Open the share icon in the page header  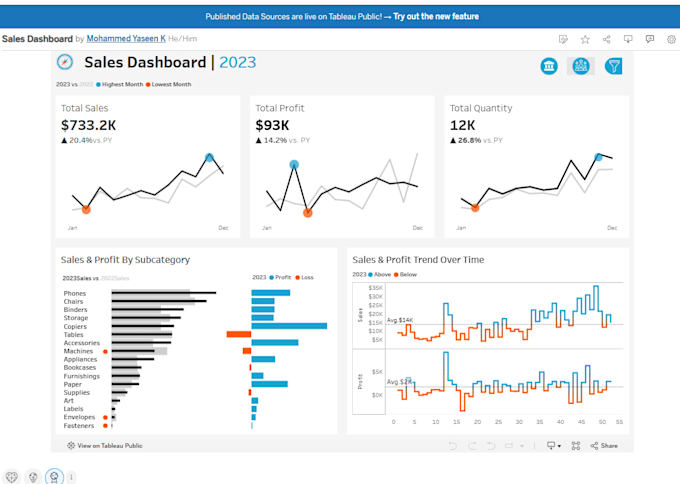click(606, 39)
